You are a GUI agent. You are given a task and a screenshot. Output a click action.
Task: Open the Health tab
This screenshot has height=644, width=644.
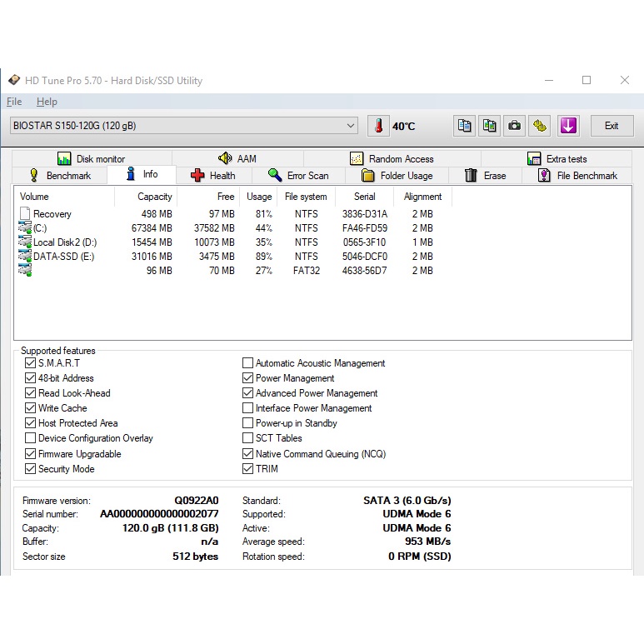212,176
